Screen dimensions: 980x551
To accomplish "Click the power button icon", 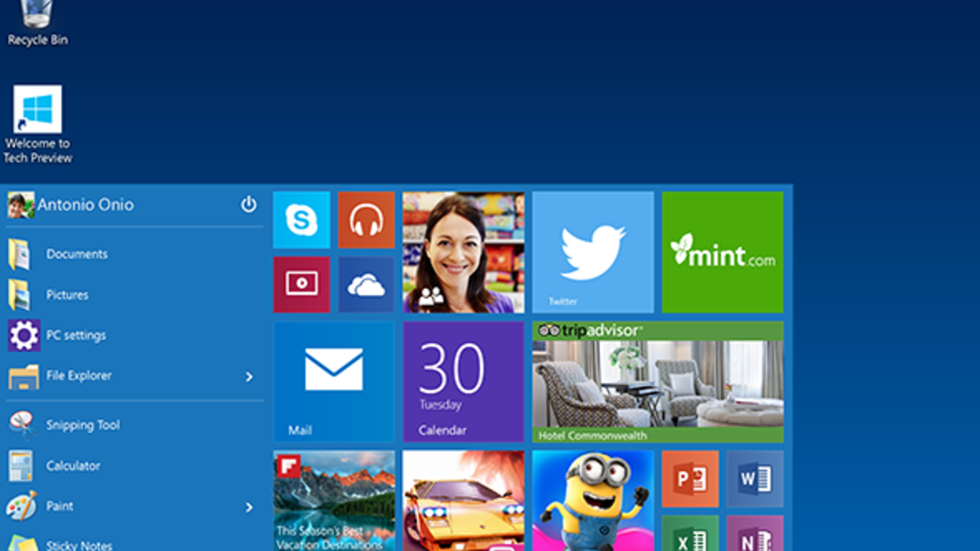I will coord(248,205).
